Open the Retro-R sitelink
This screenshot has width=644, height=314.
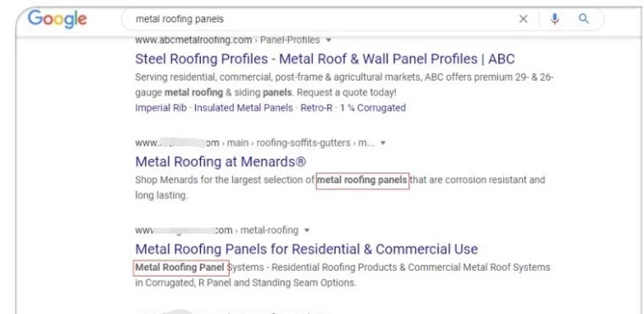[316, 108]
